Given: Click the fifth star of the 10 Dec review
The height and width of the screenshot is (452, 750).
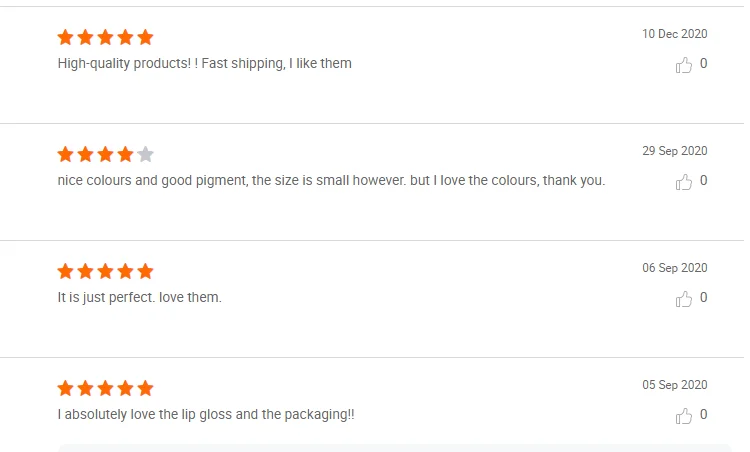Looking at the screenshot, I should 145,37.
